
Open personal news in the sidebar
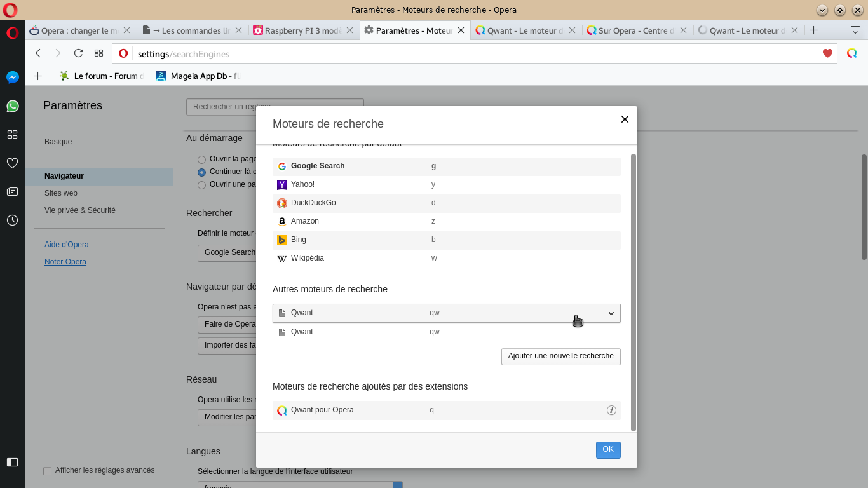point(12,191)
